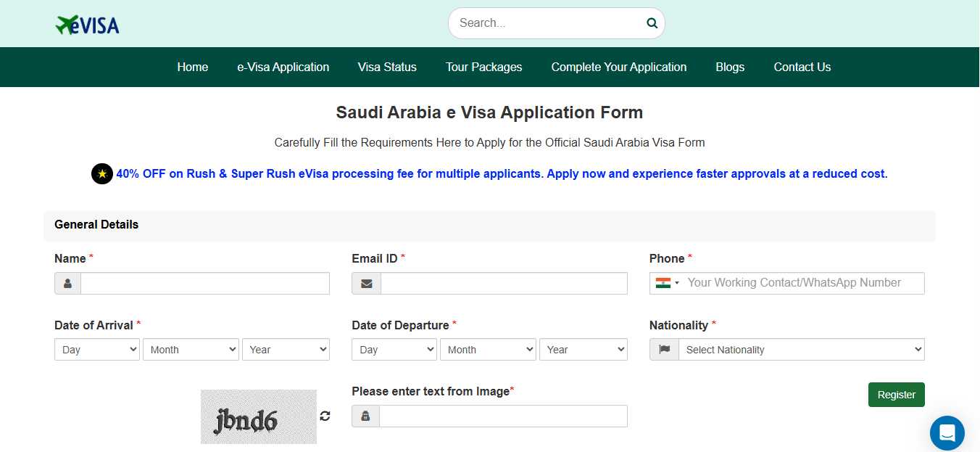Open Date of Arrival Year dropdown
980x452 pixels.
tap(286, 350)
